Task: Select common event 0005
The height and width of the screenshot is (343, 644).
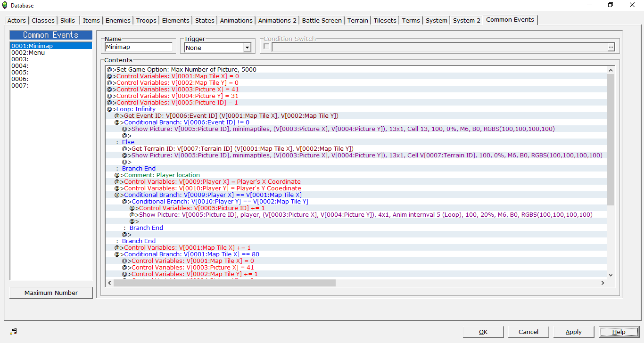Action: click(51, 72)
